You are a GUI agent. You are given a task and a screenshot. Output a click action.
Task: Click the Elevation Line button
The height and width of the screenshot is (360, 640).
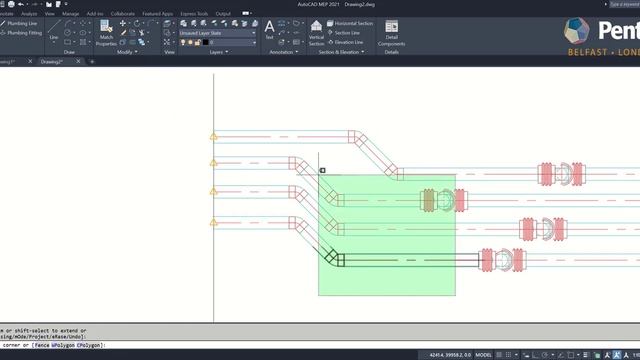pos(345,42)
